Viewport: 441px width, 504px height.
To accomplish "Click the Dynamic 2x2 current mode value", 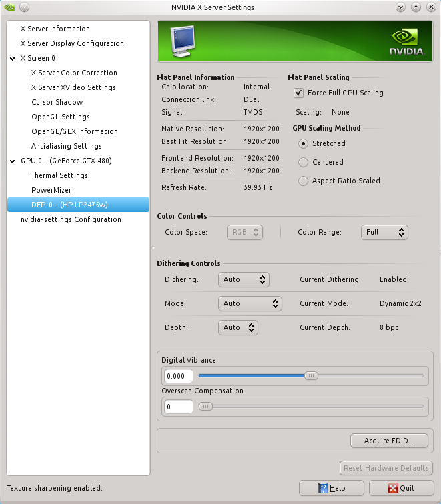I will [400, 303].
